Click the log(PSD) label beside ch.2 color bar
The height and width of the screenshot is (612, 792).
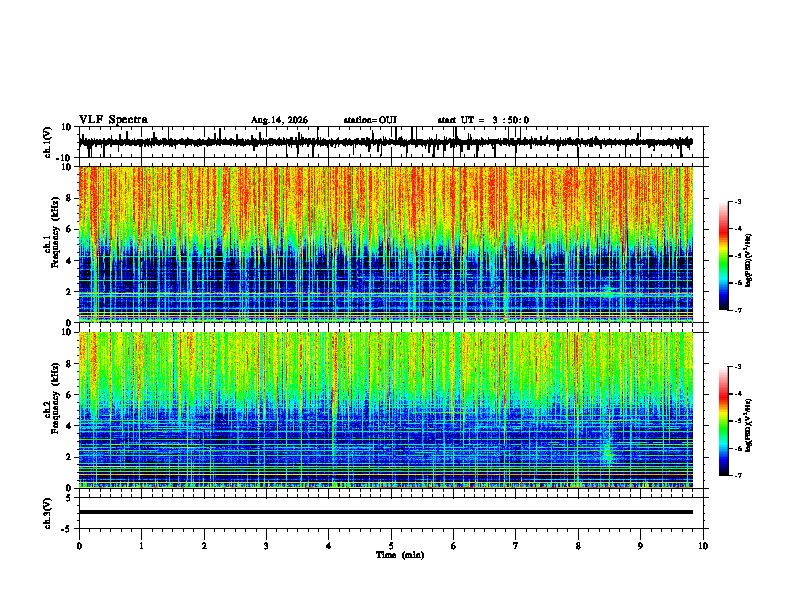(x=749, y=425)
